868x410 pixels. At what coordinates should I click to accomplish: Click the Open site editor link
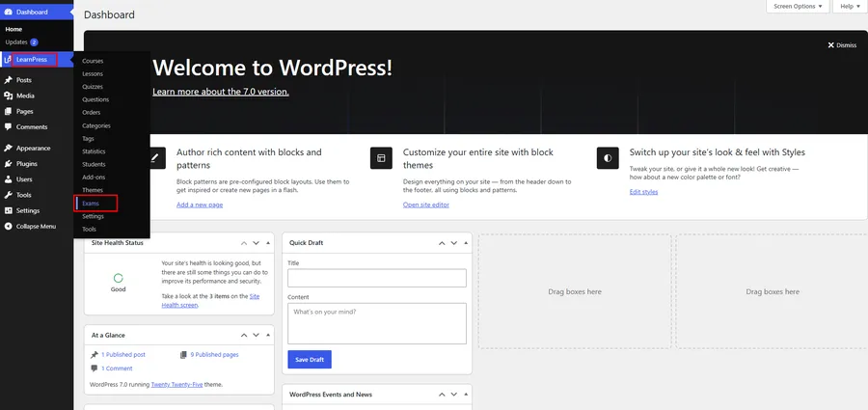(x=425, y=205)
